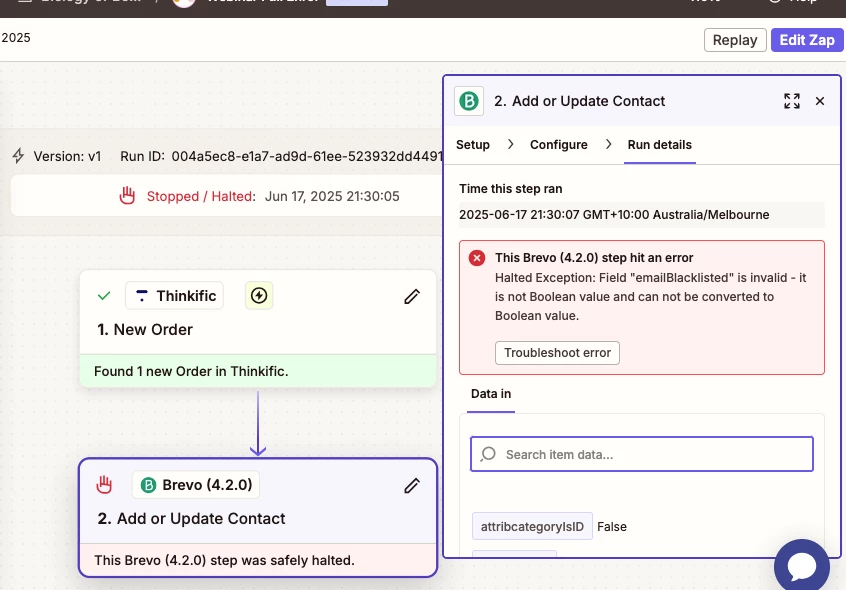This screenshot has height=590, width=846.
Task: Select the attribcategoryIsID field tag
Action: click(532, 526)
